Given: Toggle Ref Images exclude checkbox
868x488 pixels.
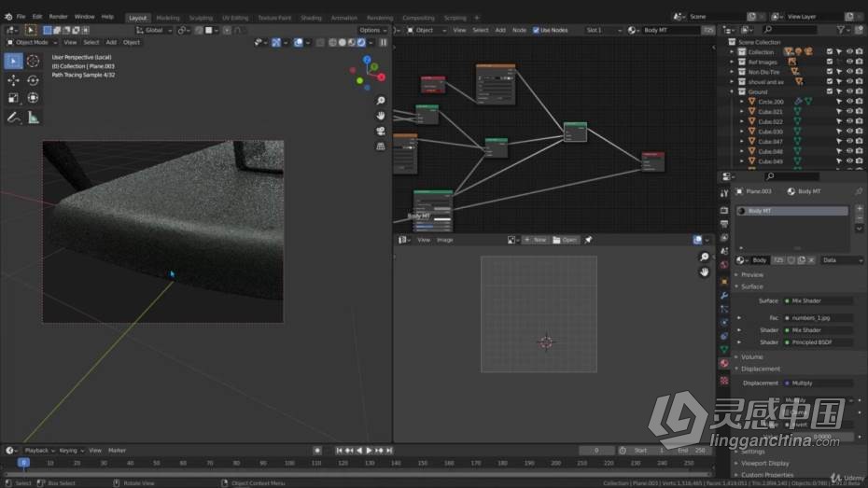Looking at the screenshot, I should click(829, 62).
